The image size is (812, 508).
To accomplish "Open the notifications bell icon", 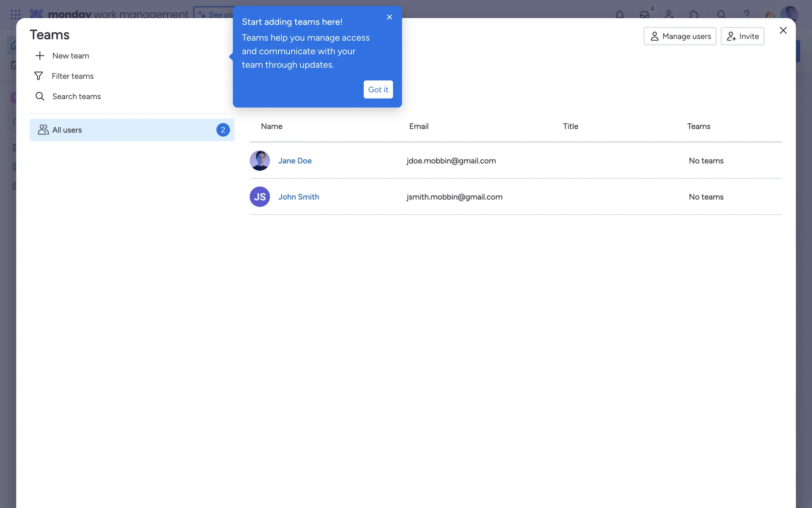I will point(620,14).
